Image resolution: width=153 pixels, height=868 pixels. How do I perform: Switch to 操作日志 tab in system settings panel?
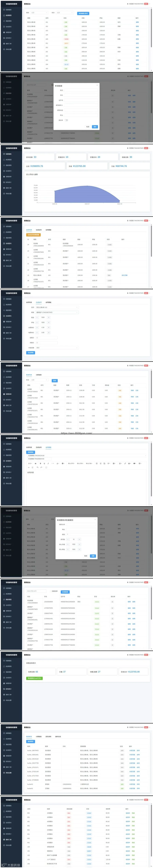click(58, 737)
